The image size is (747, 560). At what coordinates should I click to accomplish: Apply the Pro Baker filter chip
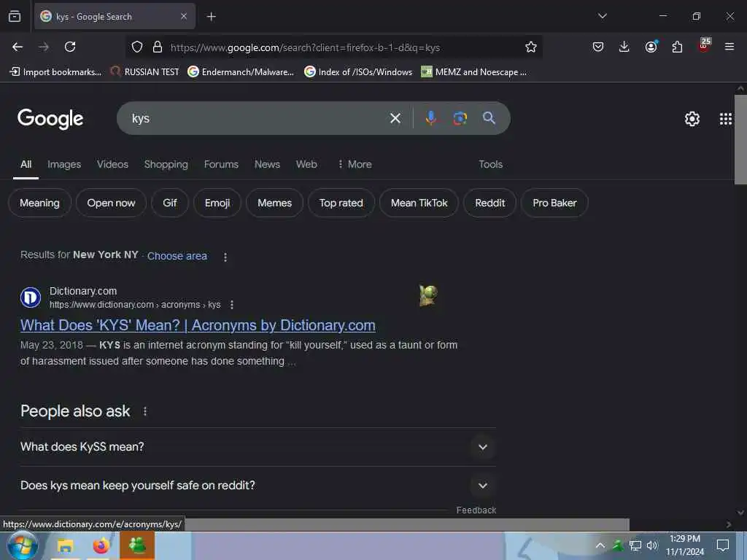(x=554, y=203)
